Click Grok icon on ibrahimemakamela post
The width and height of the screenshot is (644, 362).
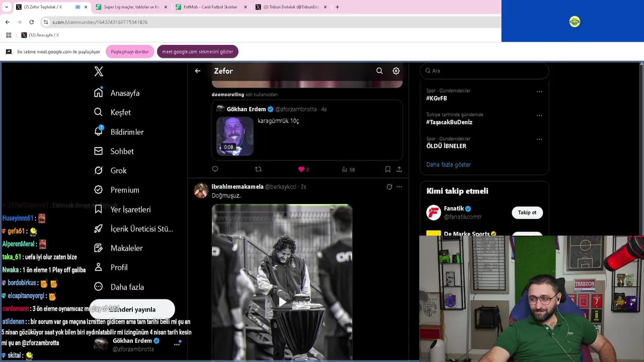[389, 187]
